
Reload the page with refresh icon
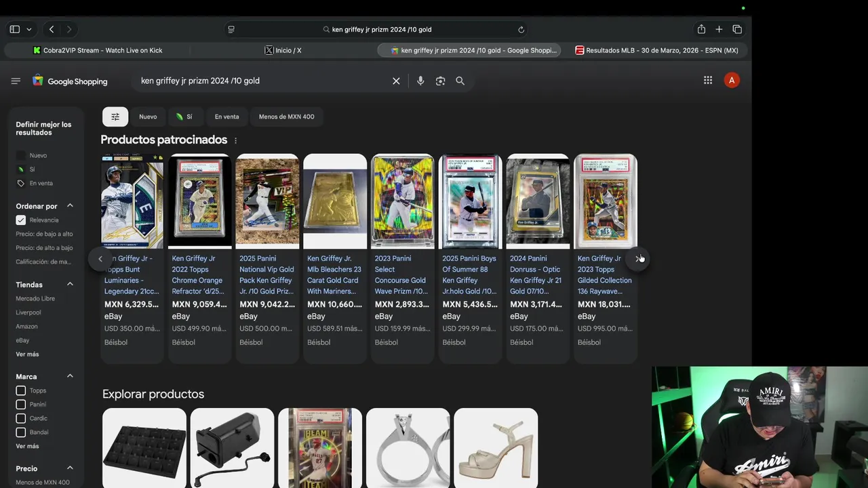[521, 29]
